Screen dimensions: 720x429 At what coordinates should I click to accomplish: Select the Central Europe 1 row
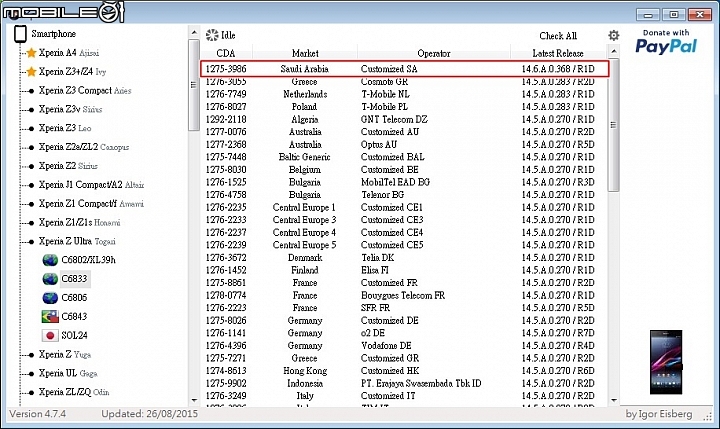tap(404, 207)
